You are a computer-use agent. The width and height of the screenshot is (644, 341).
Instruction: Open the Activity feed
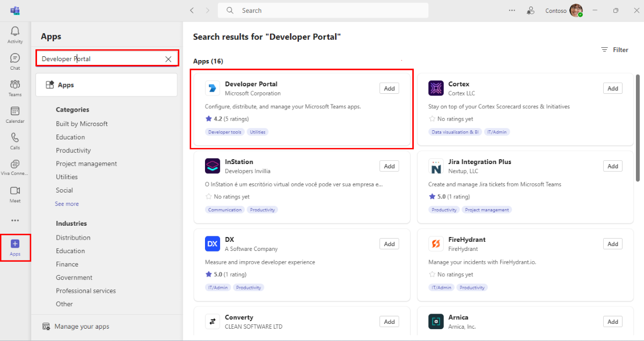15,35
